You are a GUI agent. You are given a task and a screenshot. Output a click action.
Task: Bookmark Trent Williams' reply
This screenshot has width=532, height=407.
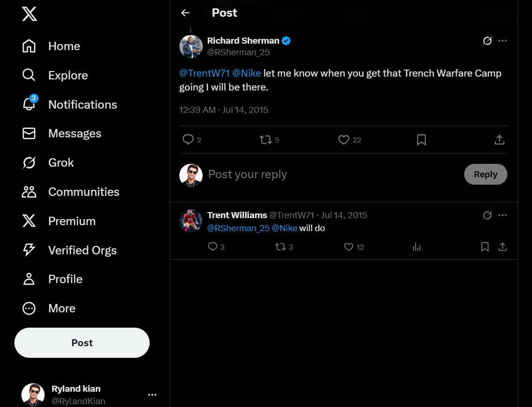485,247
